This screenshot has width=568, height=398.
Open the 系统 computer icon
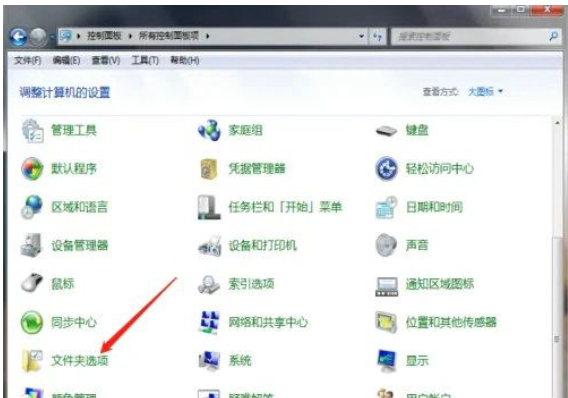point(209,361)
